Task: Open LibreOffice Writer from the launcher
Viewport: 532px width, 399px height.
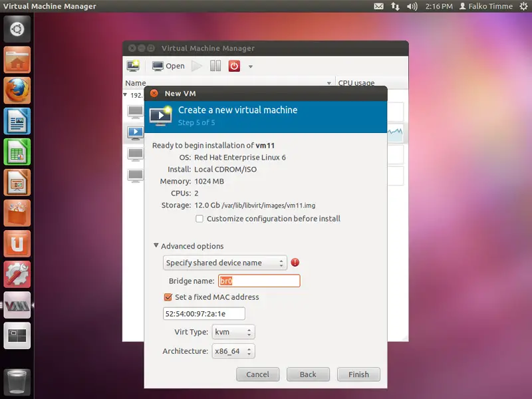Action: (17, 121)
